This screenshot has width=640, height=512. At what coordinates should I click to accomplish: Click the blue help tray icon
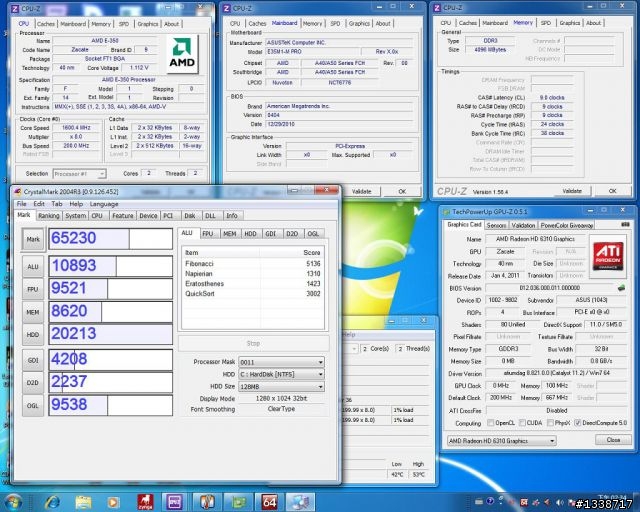click(490, 501)
